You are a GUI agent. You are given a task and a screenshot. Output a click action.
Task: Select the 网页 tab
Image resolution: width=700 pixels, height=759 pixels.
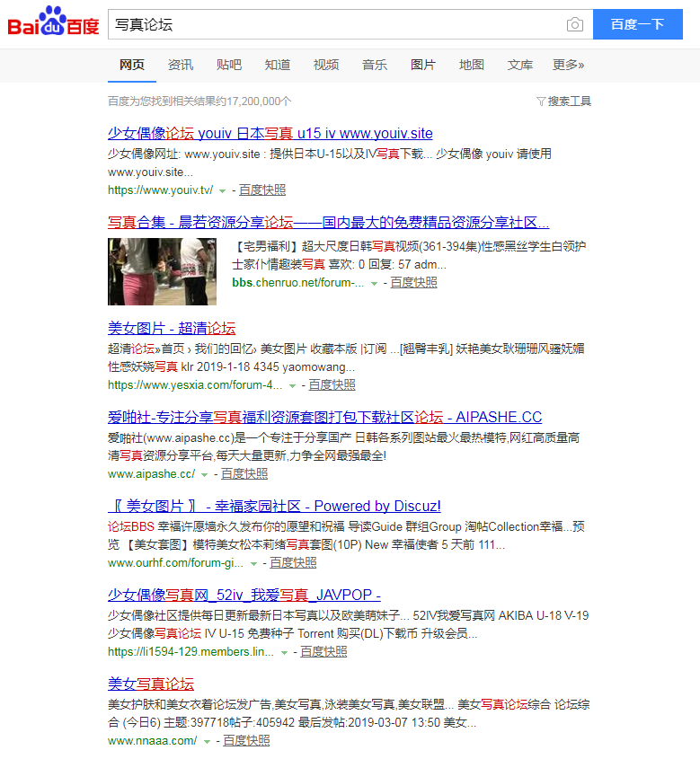pyautogui.click(x=132, y=65)
